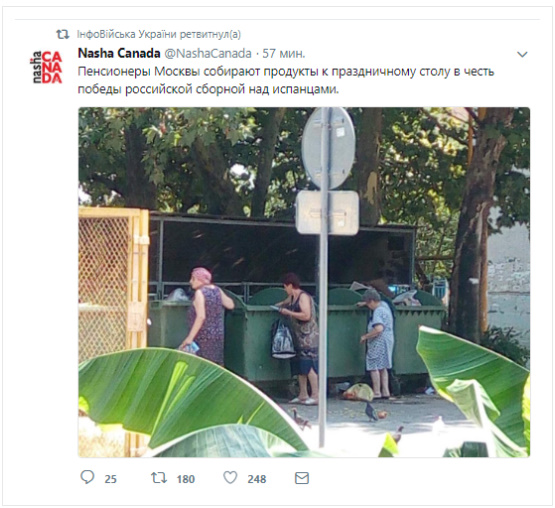Click the round road sign in photo
Screen dimensions: 555x508
329,148
